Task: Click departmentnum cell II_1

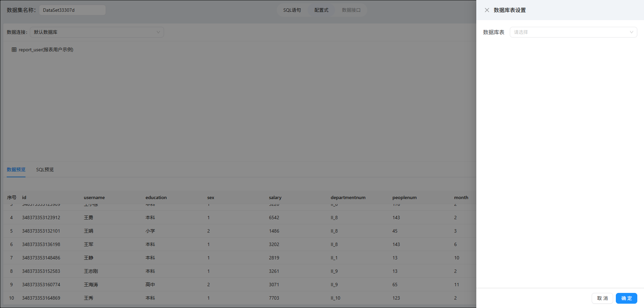Action: click(x=334, y=258)
